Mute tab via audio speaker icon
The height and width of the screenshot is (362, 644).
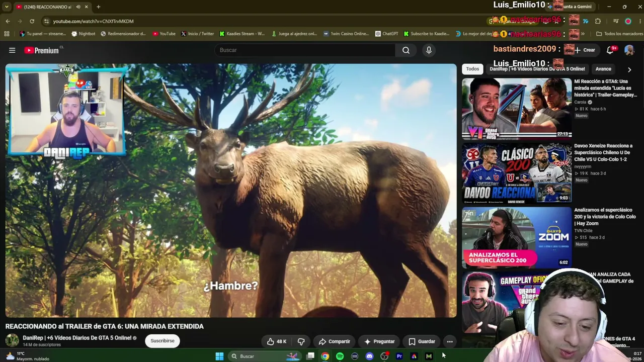coord(77,7)
